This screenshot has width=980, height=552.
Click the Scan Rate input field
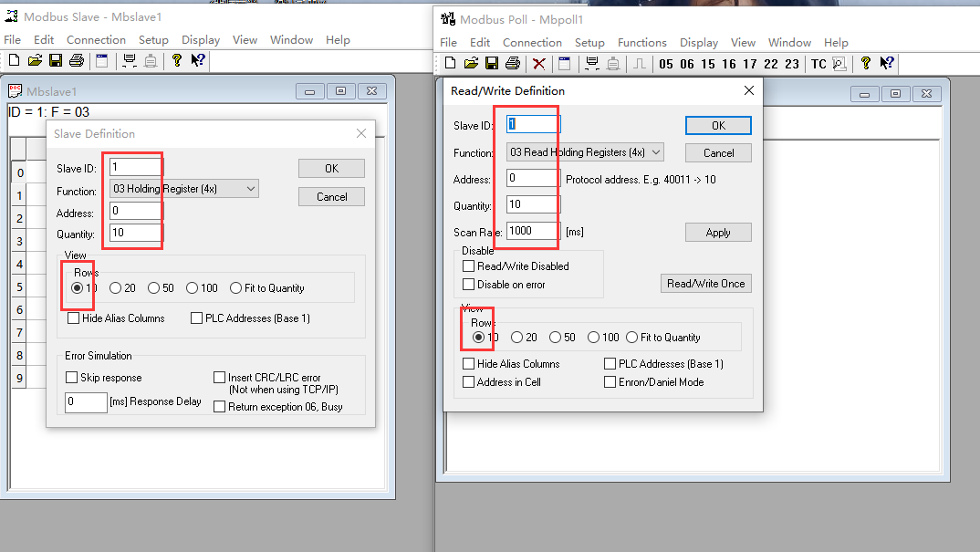pyautogui.click(x=533, y=232)
